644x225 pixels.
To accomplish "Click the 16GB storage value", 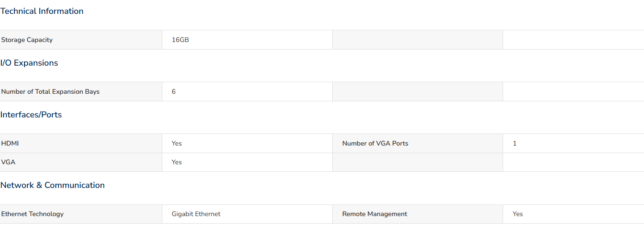I will pyautogui.click(x=180, y=40).
